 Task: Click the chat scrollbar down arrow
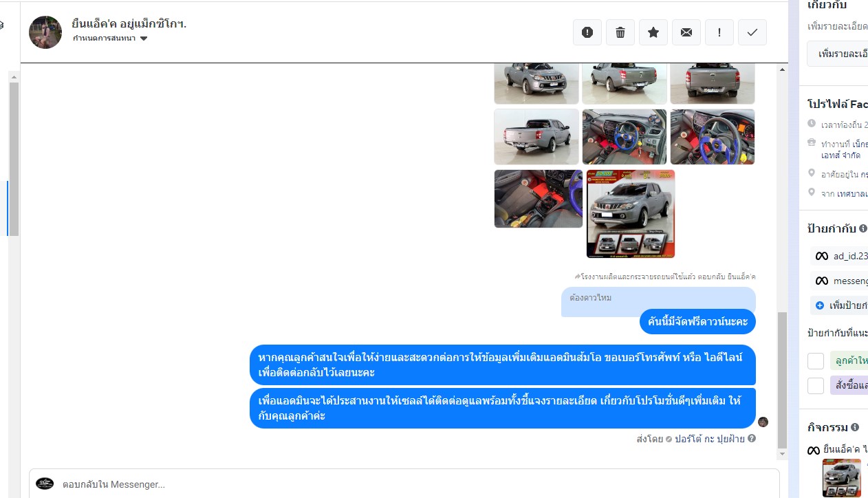point(782,454)
